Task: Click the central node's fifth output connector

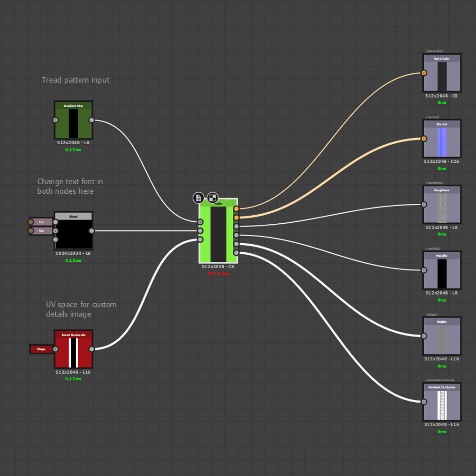Action: (x=237, y=244)
